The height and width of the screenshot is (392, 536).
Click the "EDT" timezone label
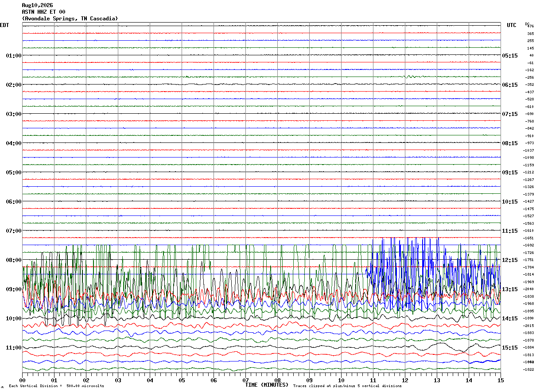click(x=4, y=25)
